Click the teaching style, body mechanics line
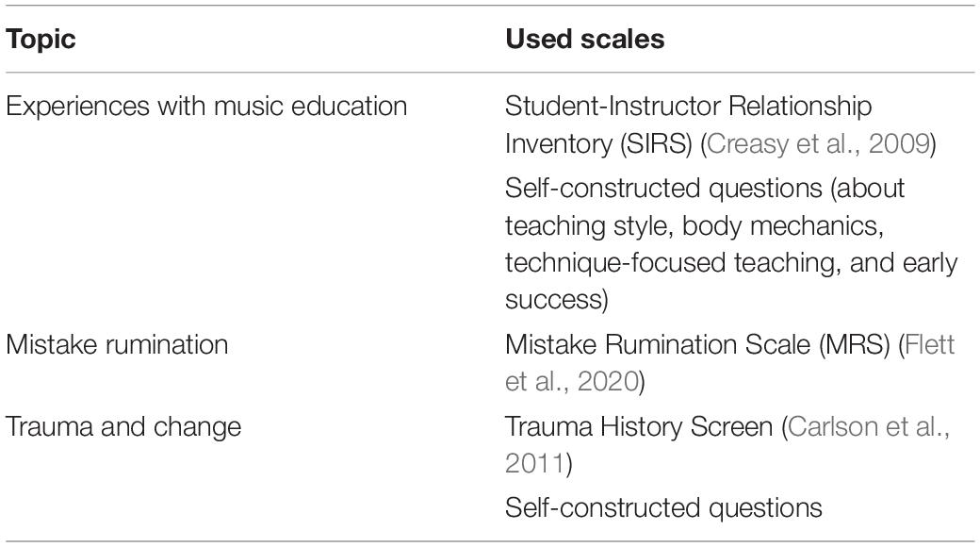 (x=694, y=226)
